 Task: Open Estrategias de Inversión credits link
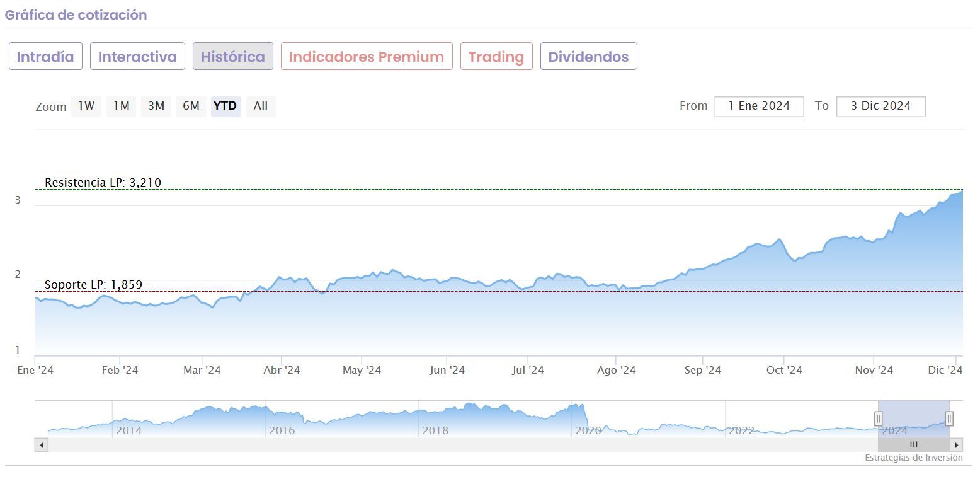[913, 458]
